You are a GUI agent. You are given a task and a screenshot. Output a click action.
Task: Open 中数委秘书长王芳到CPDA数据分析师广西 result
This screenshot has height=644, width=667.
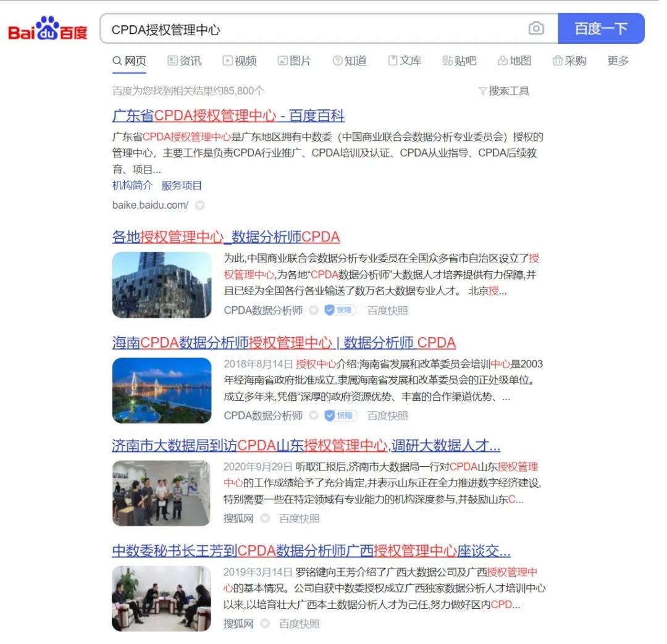[311, 551]
